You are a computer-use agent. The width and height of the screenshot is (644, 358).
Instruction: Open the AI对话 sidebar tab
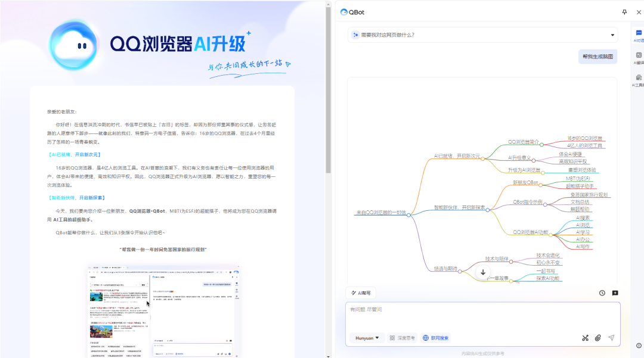click(639, 36)
